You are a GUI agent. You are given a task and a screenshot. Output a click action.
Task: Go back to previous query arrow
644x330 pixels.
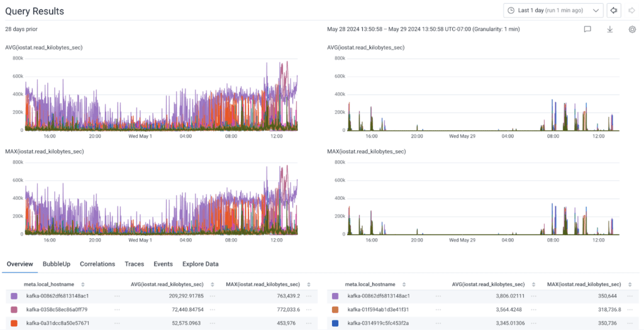pyautogui.click(x=614, y=11)
